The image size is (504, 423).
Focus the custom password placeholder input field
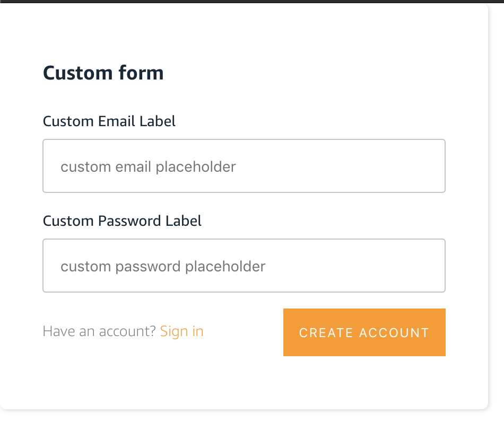tap(244, 266)
